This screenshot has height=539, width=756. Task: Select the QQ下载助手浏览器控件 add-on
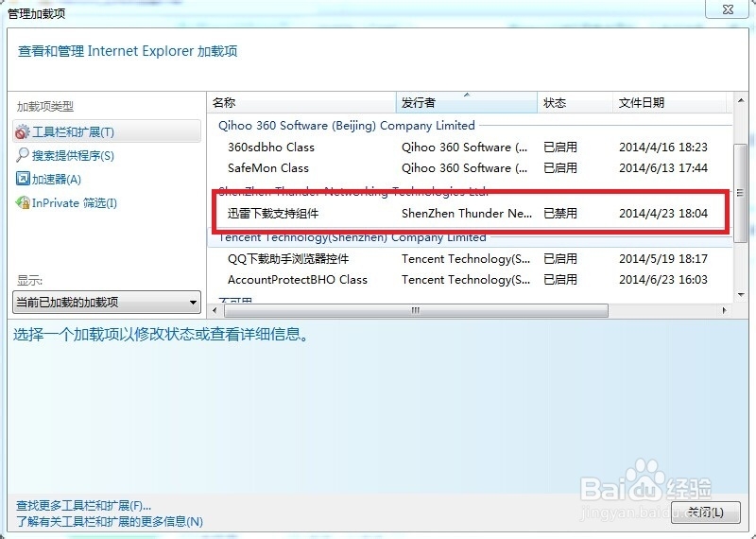click(x=288, y=259)
